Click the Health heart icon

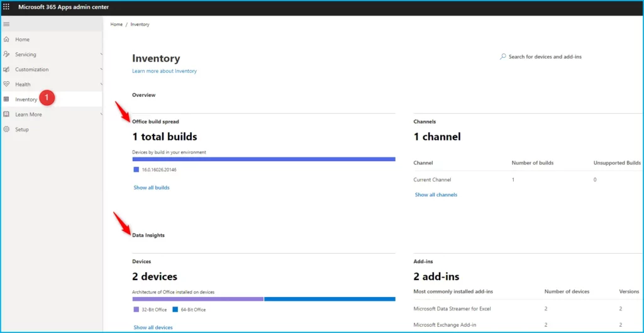coord(6,84)
